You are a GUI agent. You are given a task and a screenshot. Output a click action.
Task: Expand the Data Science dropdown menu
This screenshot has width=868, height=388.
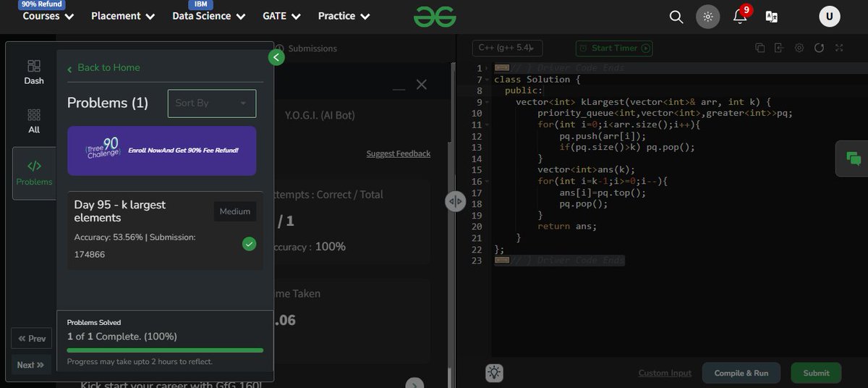click(x=208, y=16)
